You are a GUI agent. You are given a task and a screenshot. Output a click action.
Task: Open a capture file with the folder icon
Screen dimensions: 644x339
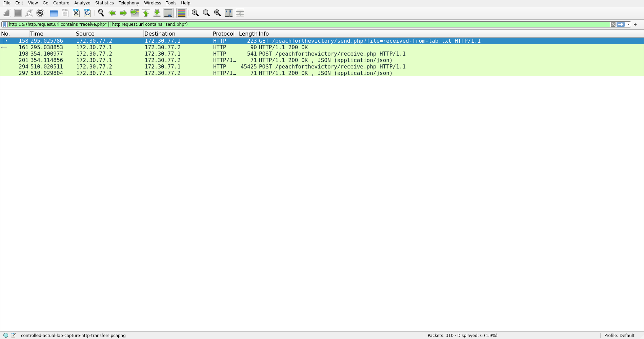click(54, 13)
